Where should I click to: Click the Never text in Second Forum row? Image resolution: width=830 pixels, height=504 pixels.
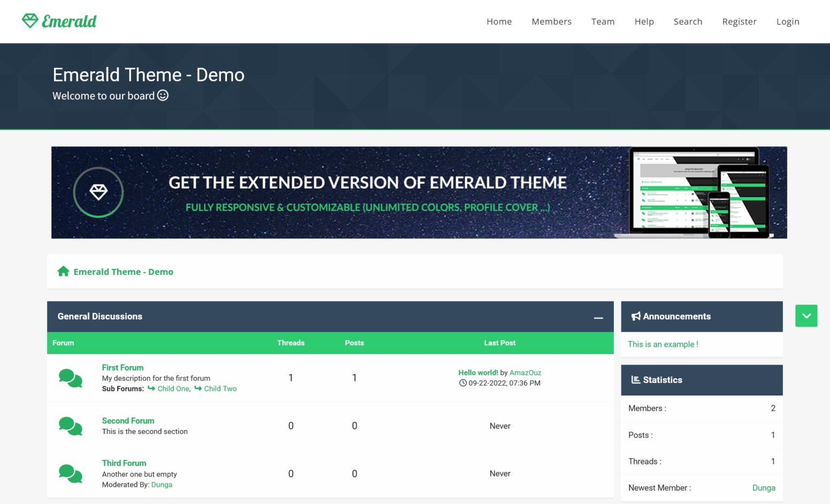click(x=500, y=426)
